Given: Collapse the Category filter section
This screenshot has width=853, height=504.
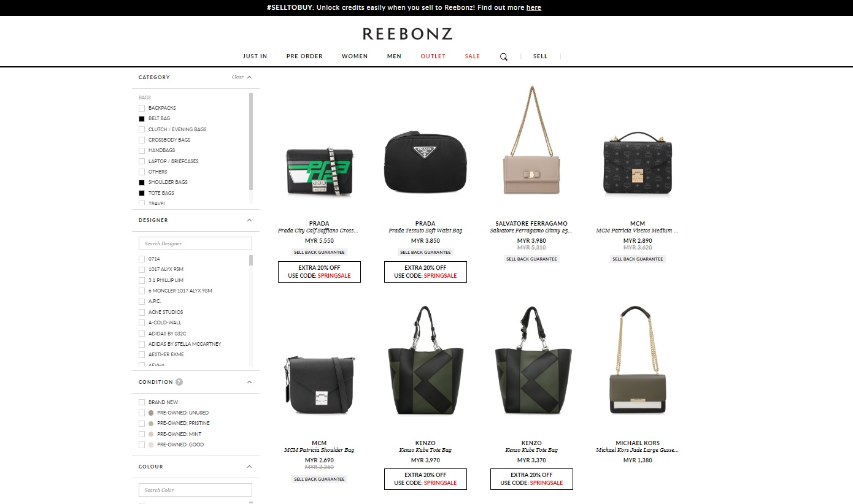Looking at the screenshot, I should pos(250,77).
